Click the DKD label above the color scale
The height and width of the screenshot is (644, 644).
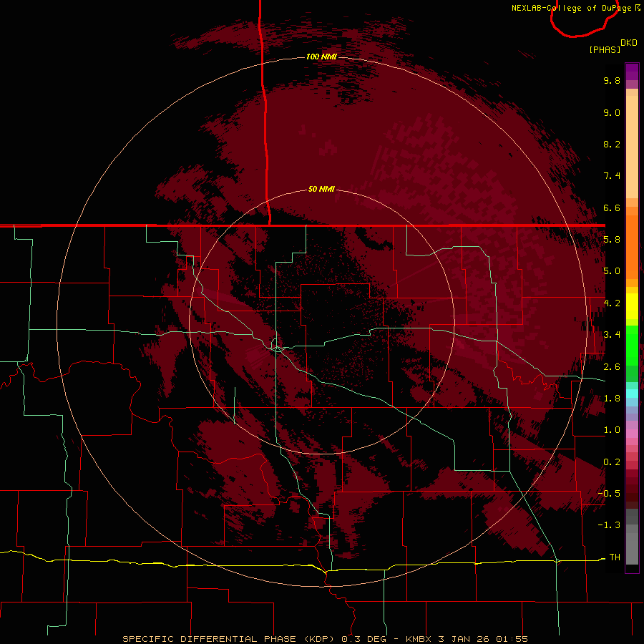tap(629, 43)
